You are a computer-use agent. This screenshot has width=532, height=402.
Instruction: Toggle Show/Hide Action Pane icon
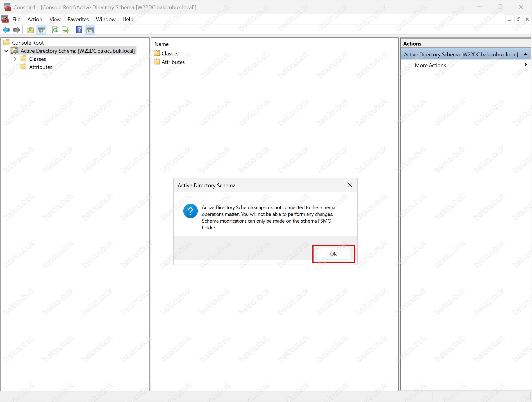[90, 30]
